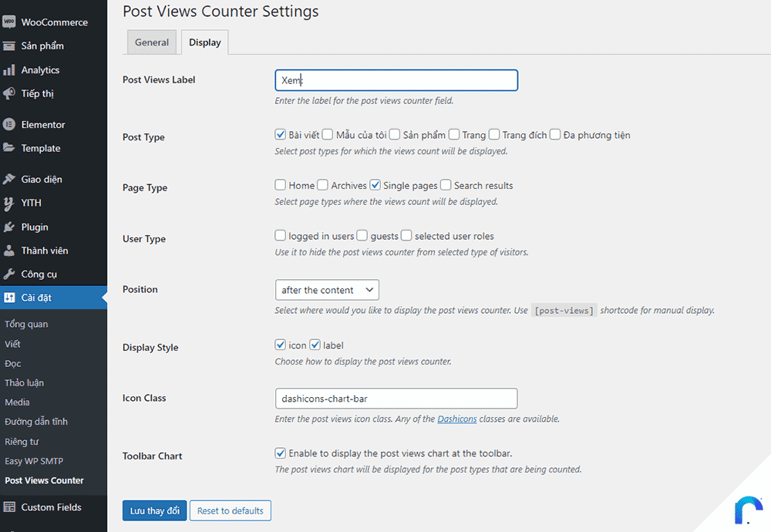Image resolution: width=771 pixels, height=532 pixels.
Task: Disable the Toolbar Chart checkbox
Action: (281, 453)
